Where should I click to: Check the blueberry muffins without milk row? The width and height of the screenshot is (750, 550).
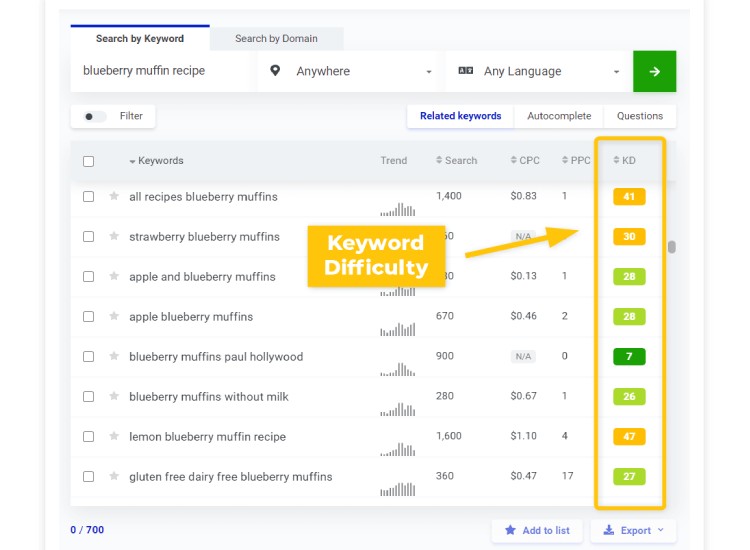88,396
